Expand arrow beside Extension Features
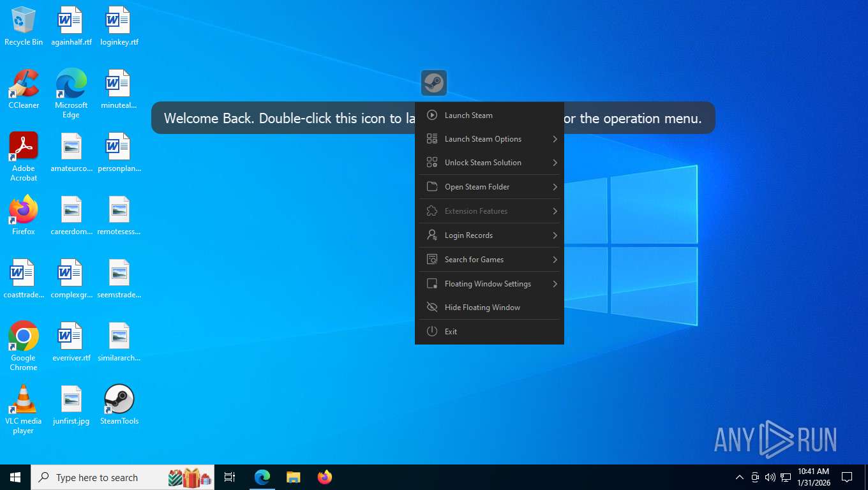The width and height of the screenshot is (868, 490). tap(555, 211)
